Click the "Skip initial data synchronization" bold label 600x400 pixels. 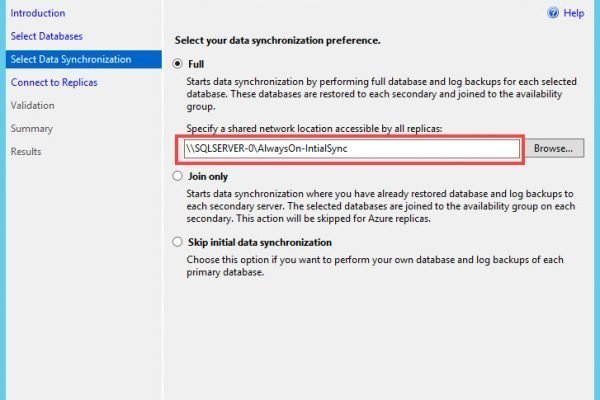[x=259, y=242]
